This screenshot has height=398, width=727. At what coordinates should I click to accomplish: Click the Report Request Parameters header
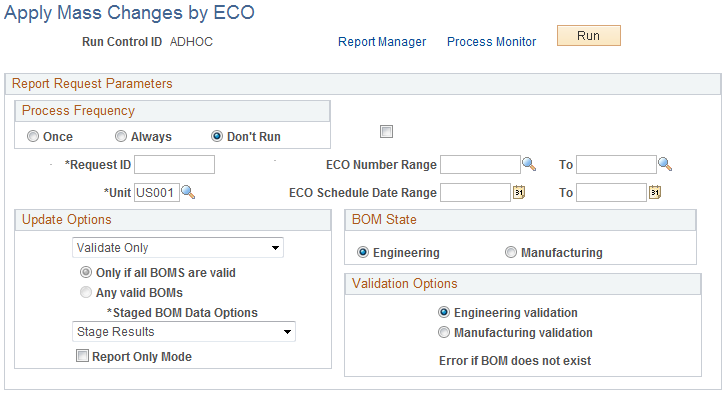(x=92, y=83)
